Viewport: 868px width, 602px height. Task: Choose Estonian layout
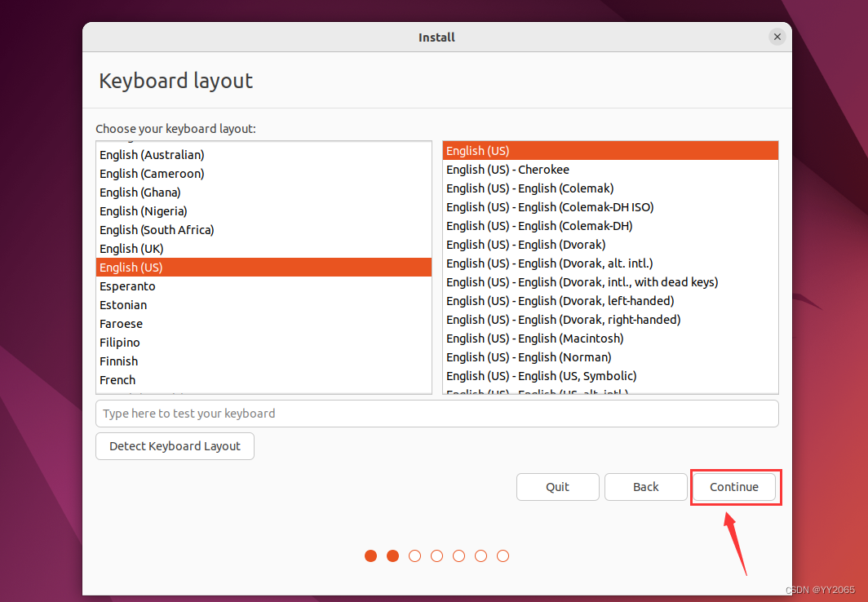[x=263, y=305]
